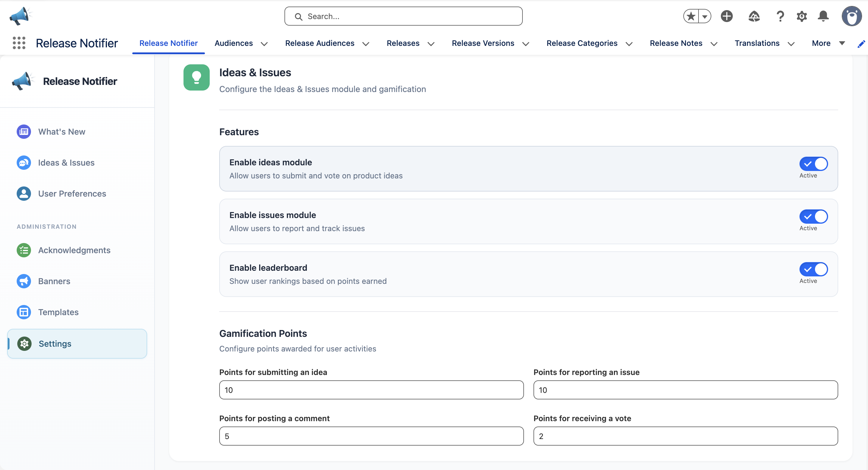Open the Release Versions dropdown chevron

pyautogui.click(x=525, y=43)
